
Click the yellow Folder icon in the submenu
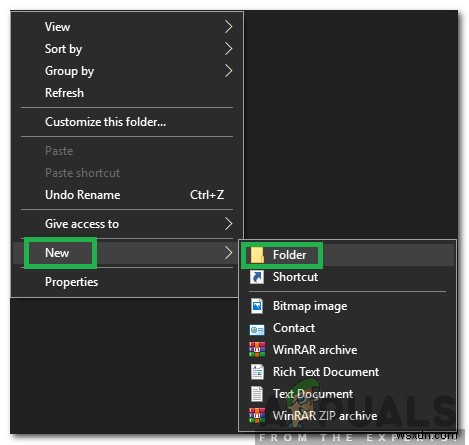click(x=257, y=255)
